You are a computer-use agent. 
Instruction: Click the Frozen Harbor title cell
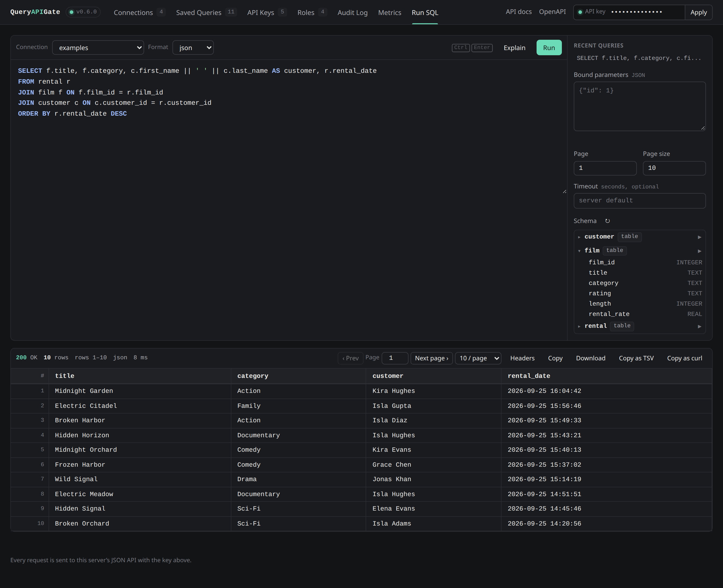[x=140, y=465]
